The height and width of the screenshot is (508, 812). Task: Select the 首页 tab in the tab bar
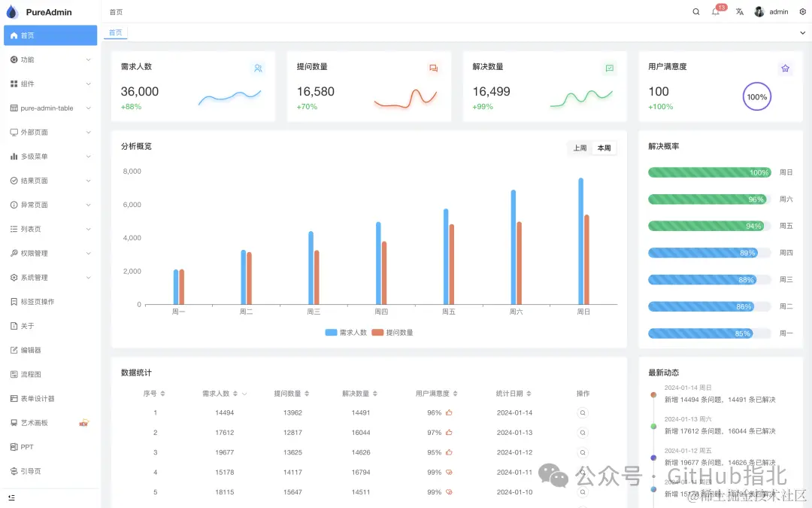(116, 32)
